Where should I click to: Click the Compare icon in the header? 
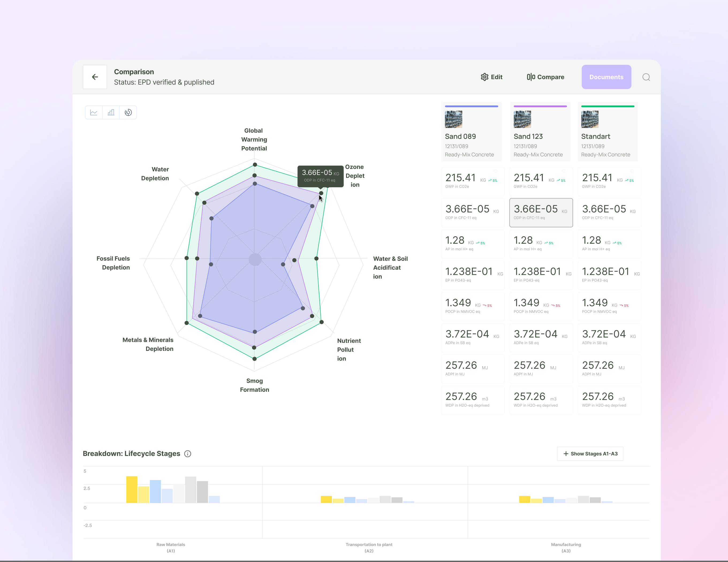531,77
